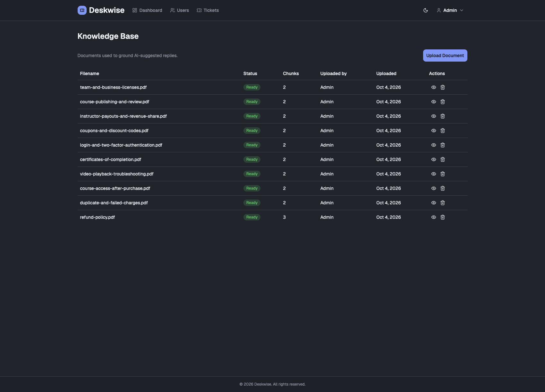Image resolution: width=545 pixels, height=392 pixels.
Task: Delete refund-policy.pdf via its trash icon
Action: coord(443,217)
